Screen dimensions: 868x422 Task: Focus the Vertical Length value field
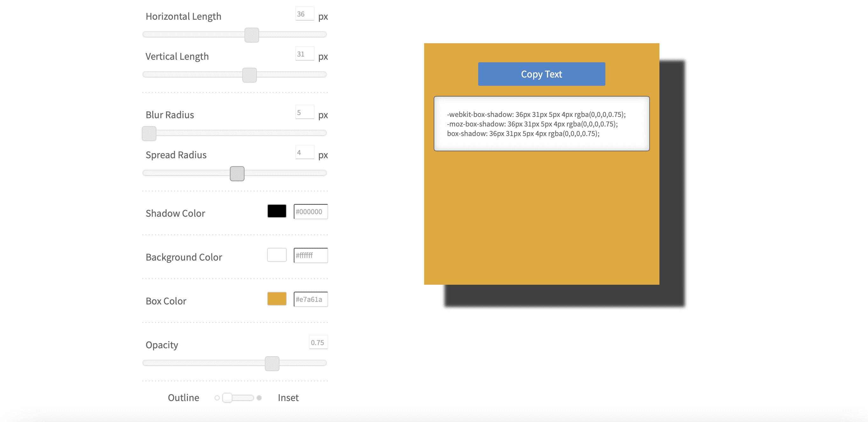304,54
